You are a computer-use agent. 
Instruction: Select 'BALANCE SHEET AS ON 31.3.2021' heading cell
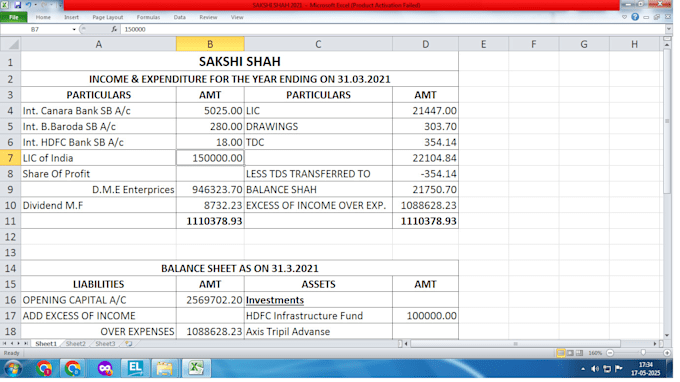point(239,268)
